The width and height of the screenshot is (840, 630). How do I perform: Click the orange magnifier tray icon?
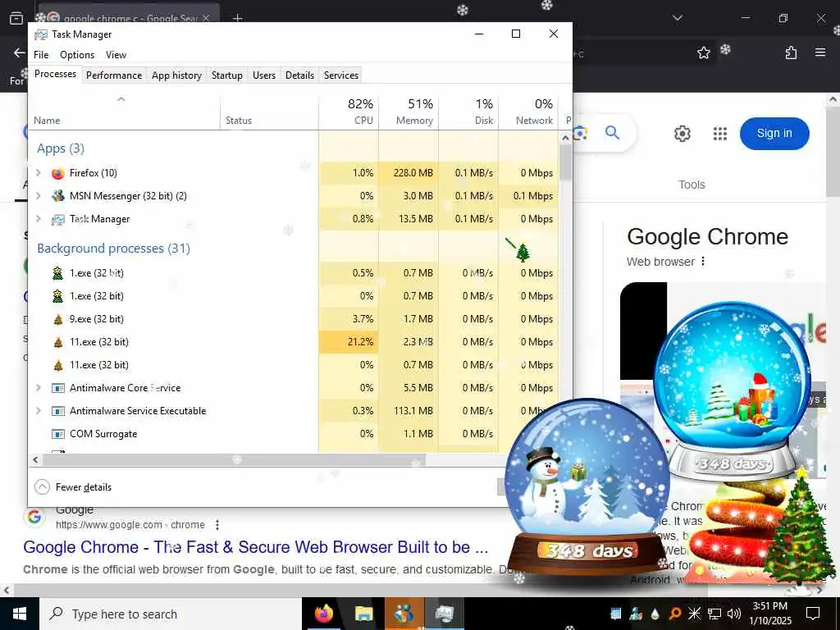(x=675, y=614)
